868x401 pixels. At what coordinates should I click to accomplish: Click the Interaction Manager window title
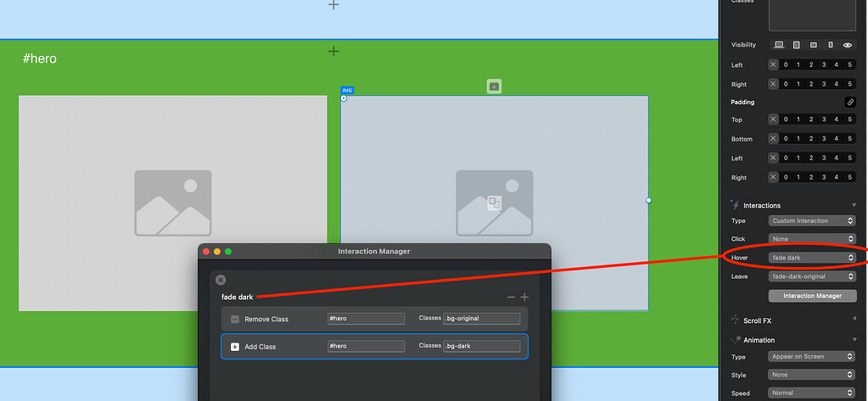[374, 251]
